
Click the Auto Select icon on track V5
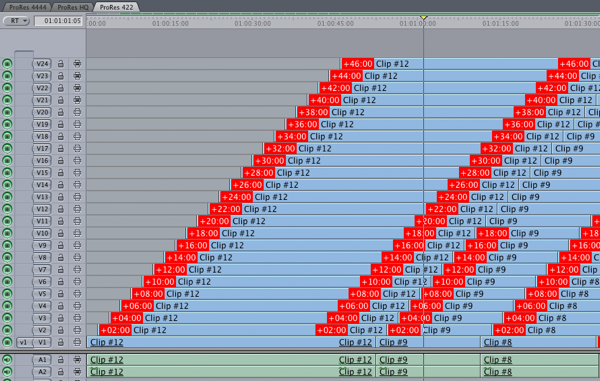tap(77, 294)
